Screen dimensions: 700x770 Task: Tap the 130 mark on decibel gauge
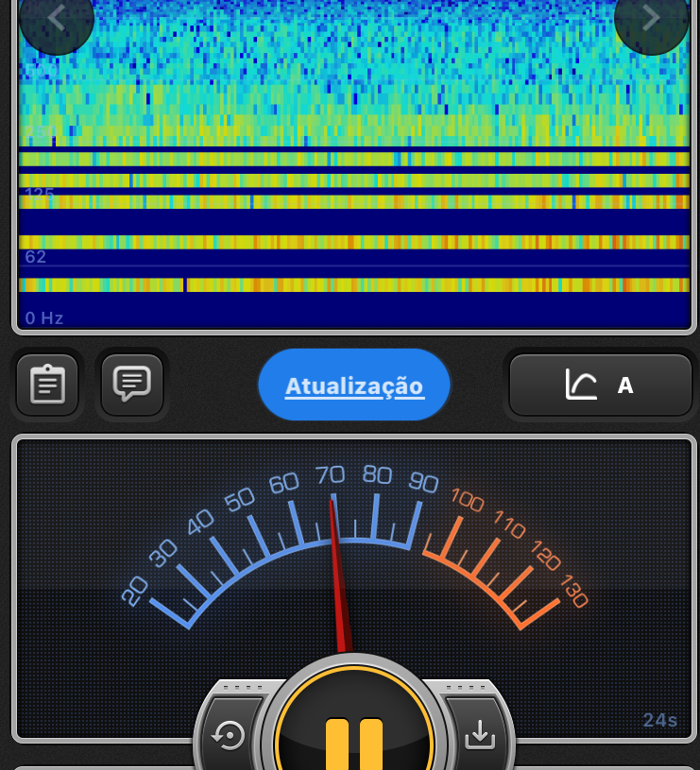[x=572, y=591]
